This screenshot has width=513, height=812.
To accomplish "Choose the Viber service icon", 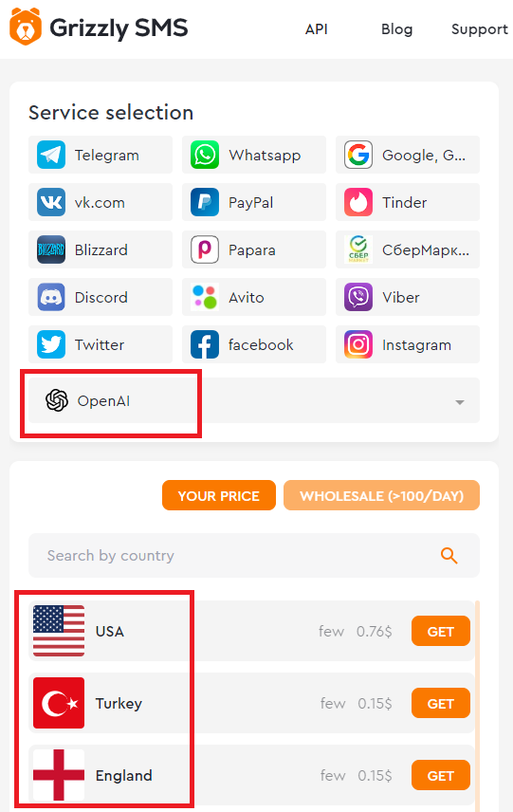I will (x=358, y=297).
